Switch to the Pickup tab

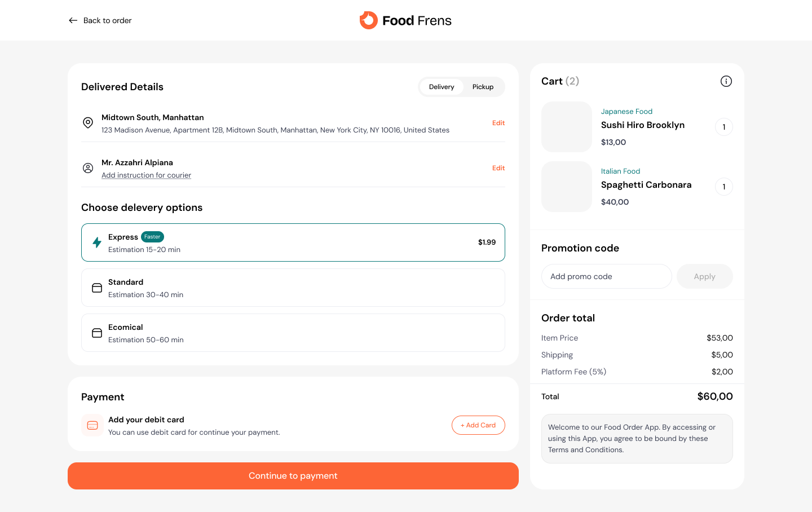pos(483,87)
